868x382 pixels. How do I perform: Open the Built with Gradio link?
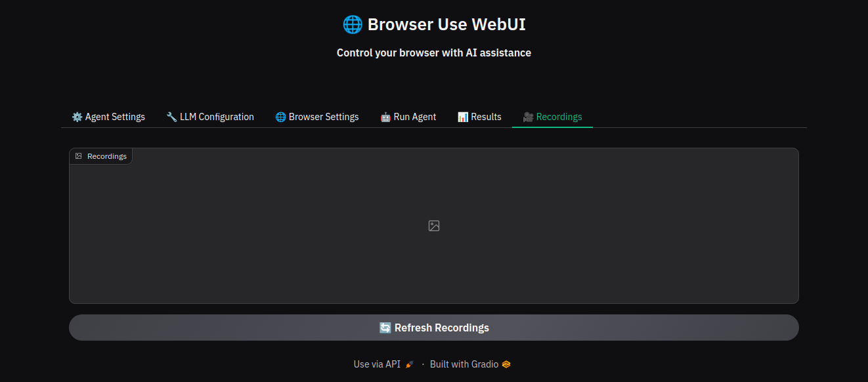pos(470,364)
